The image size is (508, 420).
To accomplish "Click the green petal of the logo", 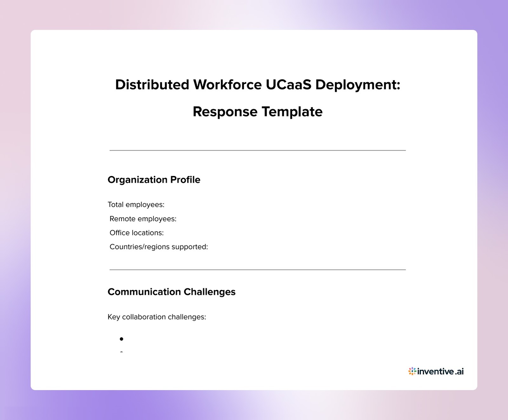I will pos(415,371).
